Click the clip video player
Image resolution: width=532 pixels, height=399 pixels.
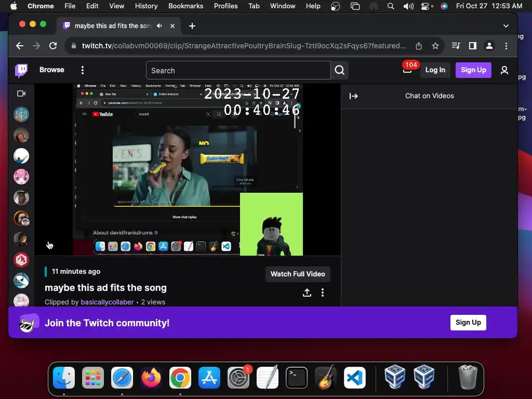pos(188,169)
